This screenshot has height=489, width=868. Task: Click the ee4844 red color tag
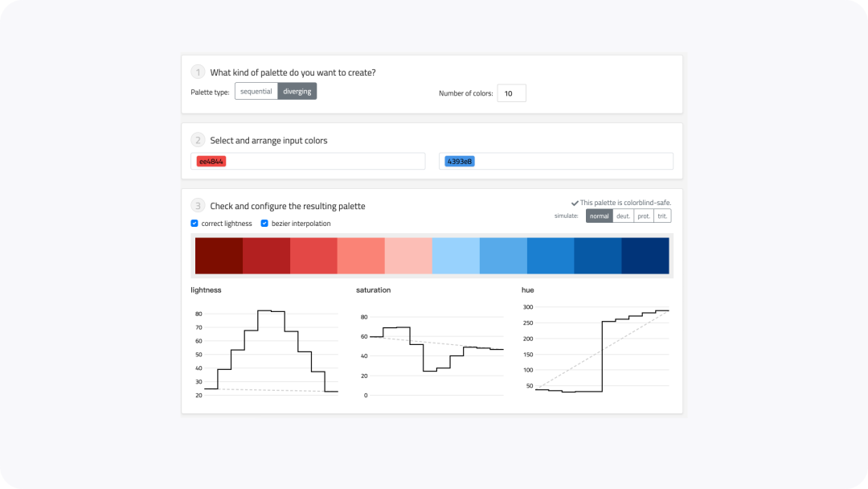coord(211,161)
